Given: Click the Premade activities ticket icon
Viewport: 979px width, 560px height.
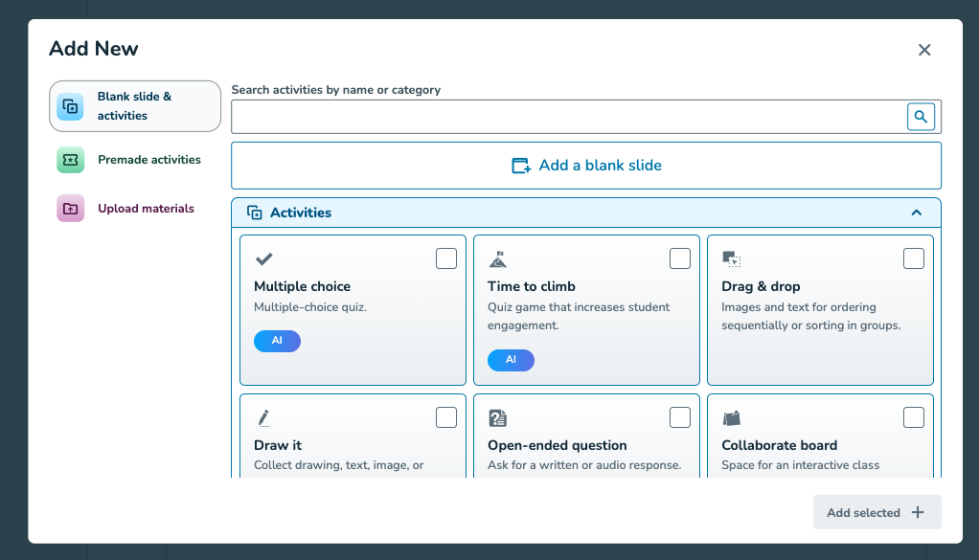Looking at the screenshot, I should point(71,160).
